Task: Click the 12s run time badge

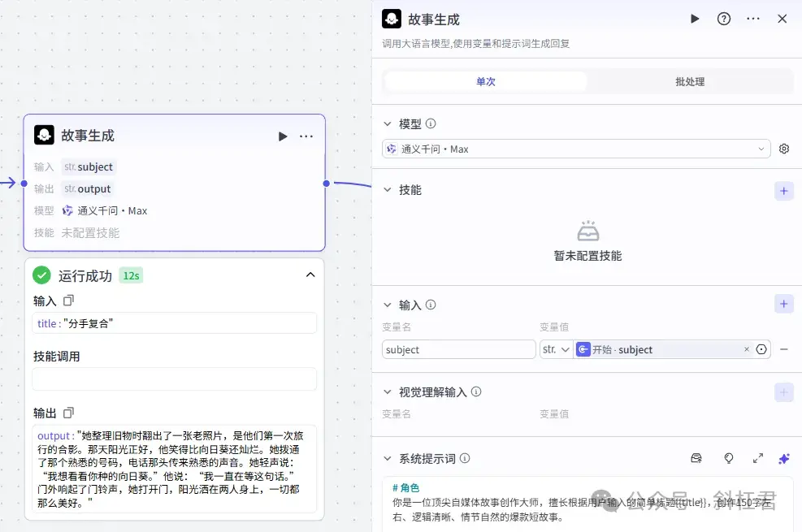Action: click(x=131, y=276)
